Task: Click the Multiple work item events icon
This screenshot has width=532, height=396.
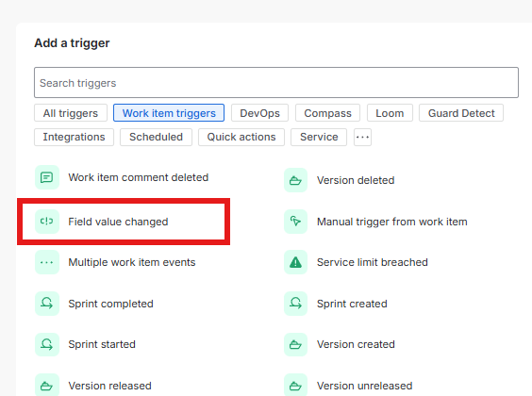Action: tap(47, 262)
